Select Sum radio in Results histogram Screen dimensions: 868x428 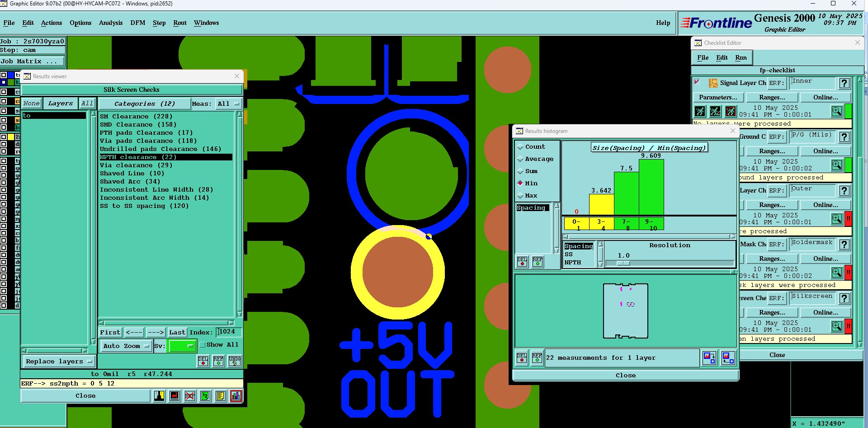(x=520, y=171)
